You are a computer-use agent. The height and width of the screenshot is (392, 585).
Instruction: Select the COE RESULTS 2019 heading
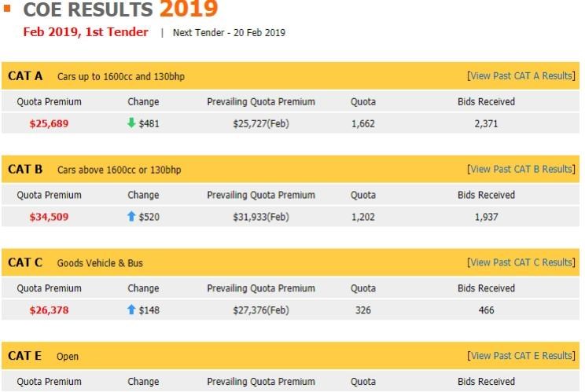point(120,9)
